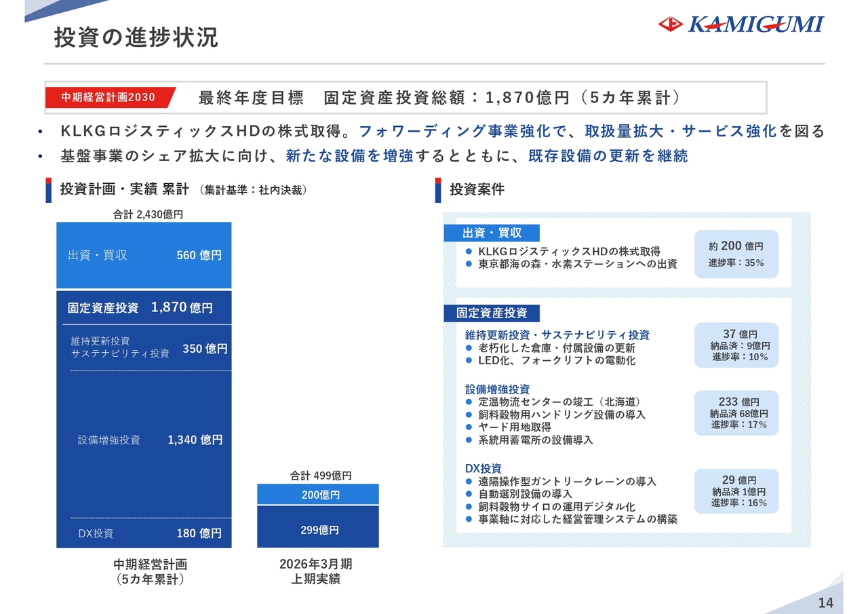Click the 設備増強投資 blue heading link

[x=497, y=389]
